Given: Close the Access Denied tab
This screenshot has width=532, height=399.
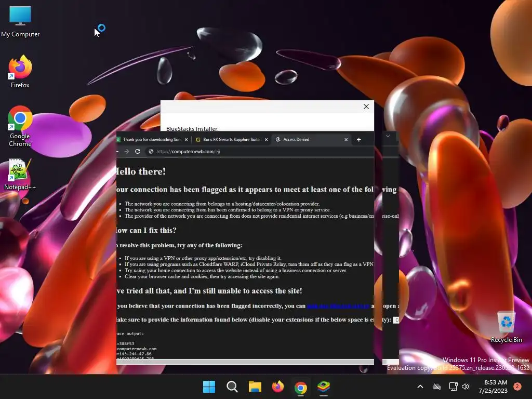Looking at the screenshot, I should [x=346, y=139].
